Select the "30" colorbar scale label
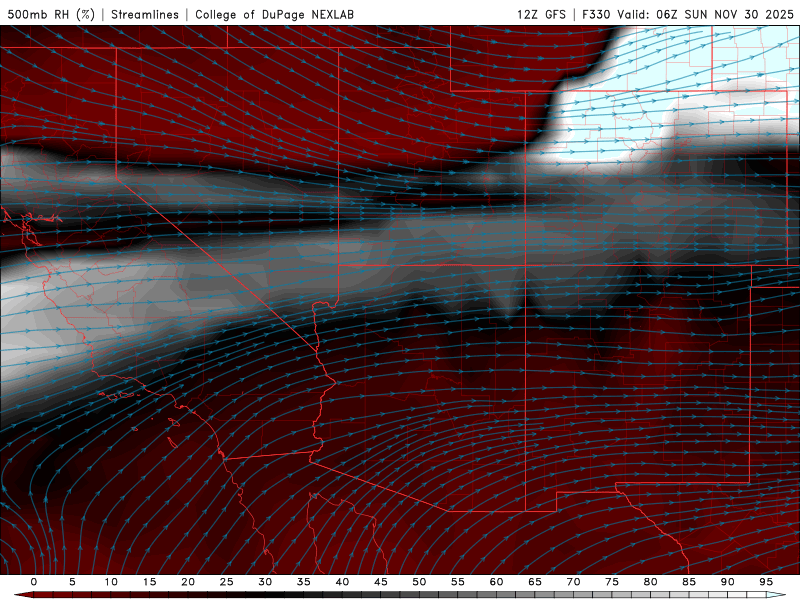This screenshot has height=600, width=800. click(x=265, y=582)
